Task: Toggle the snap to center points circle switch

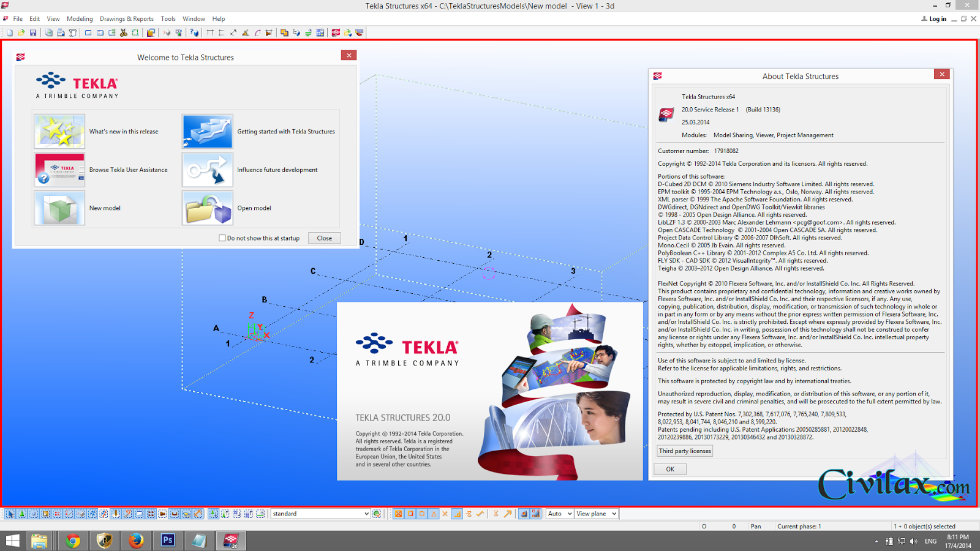Action: pos(422,514)
